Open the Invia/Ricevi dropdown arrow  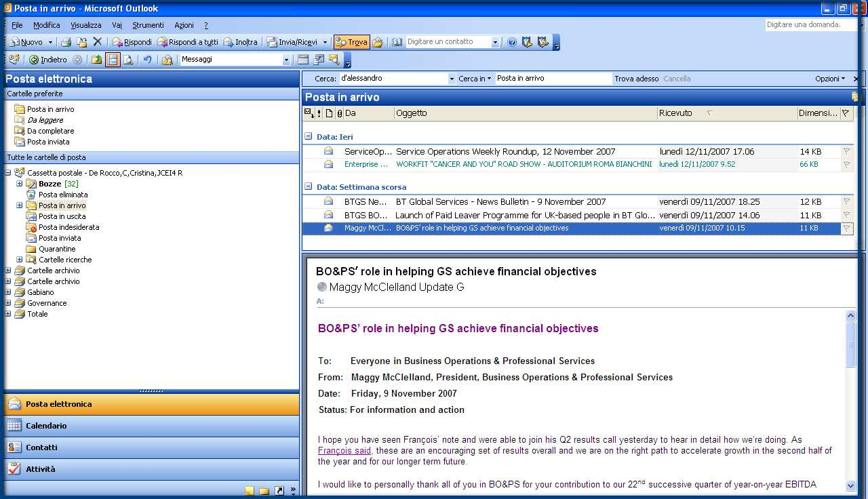(325, 42)
